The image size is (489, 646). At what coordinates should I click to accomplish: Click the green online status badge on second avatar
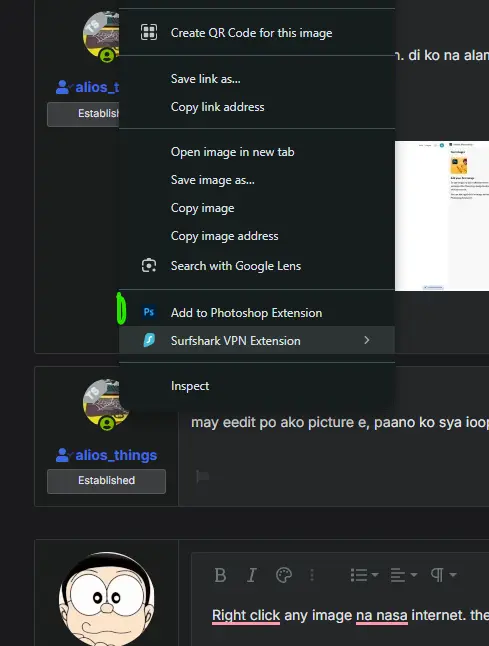pyautogui.click(x=107, y=424)
